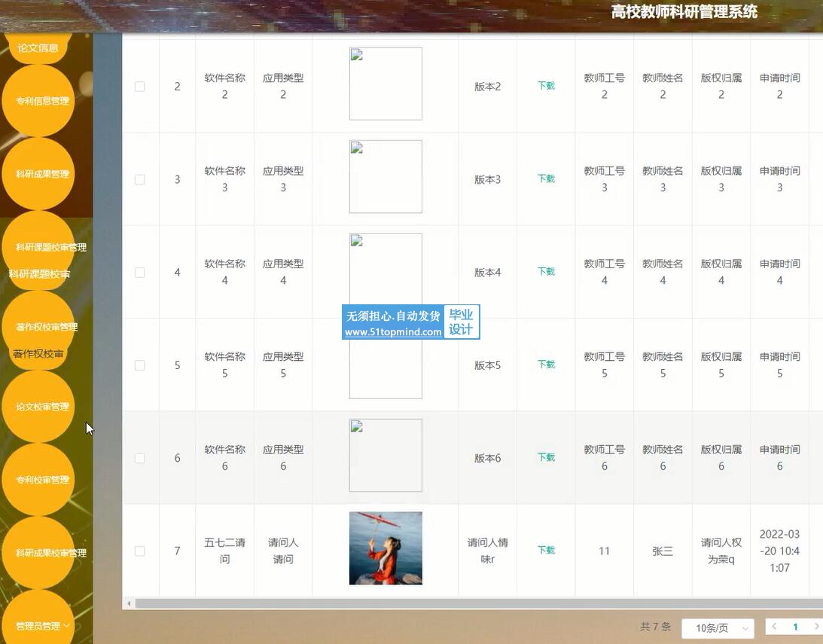This screenshot has height=644, width=823.
Task: Open the broken image thumbnail in row 6
Action: [386, 455]
